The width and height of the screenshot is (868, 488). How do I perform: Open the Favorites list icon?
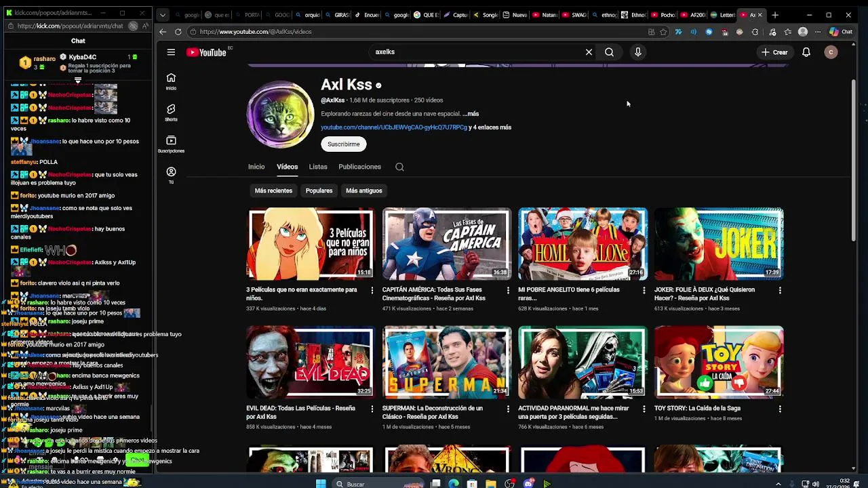pos(787,32)
